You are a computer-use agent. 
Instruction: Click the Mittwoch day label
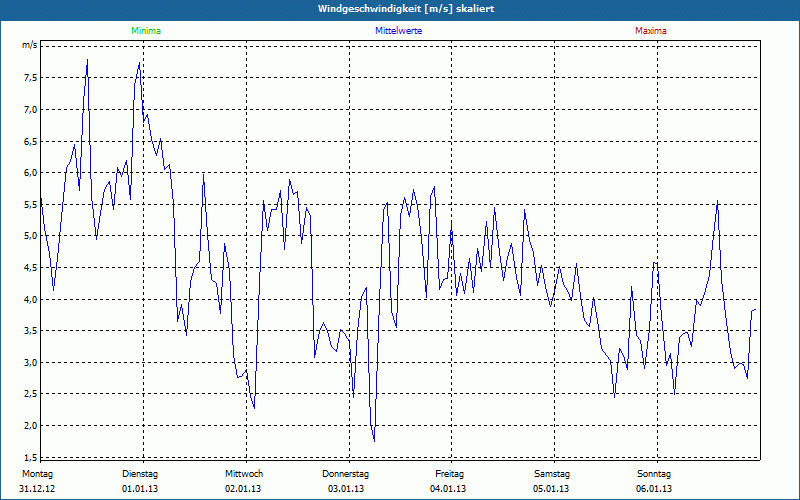point(244,474)
